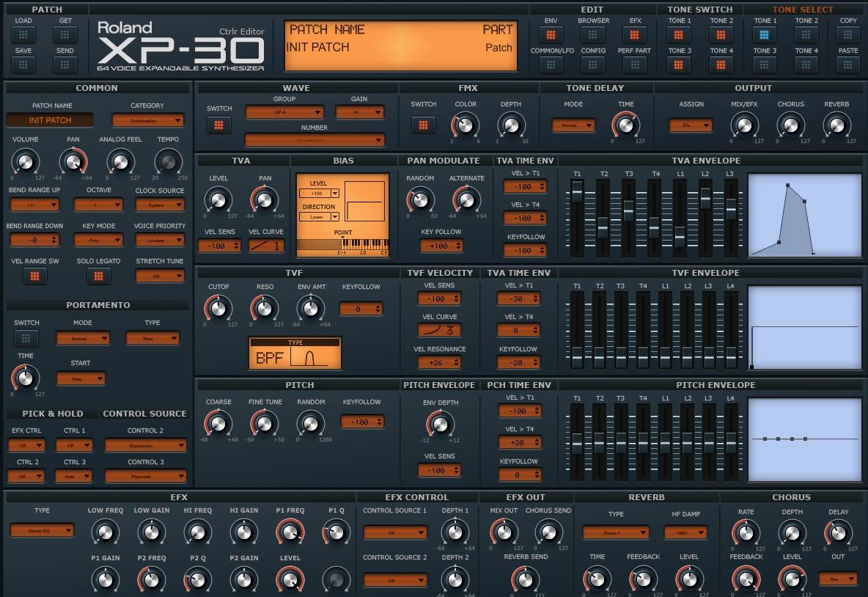Open the EFX TYPE dropdown
The image size is (868, 597).
(x=42, y=530)
